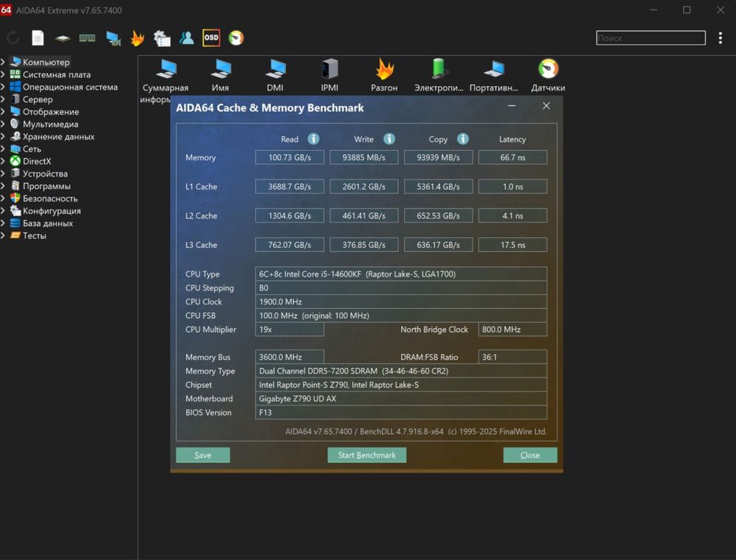
Task: Click the CPU Clock value 1900.0 MHz
Action: tap(401, 302)
